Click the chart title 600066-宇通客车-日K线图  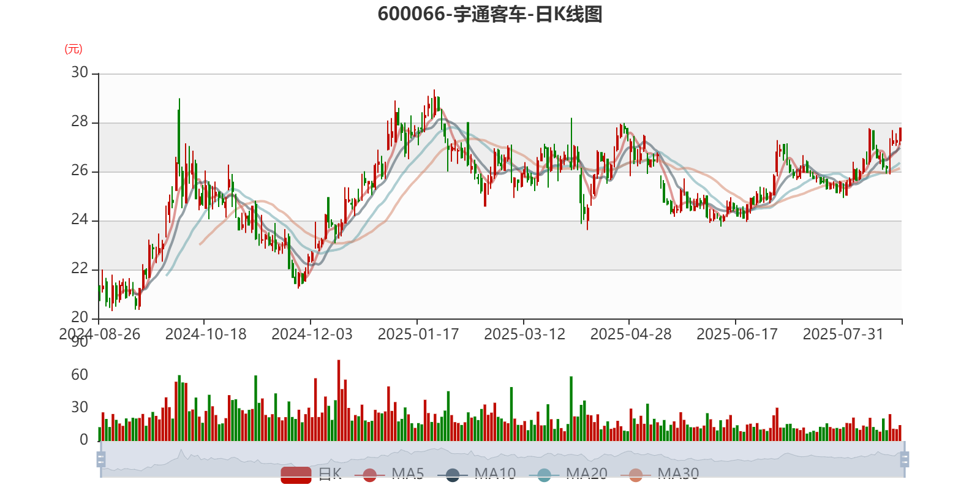coord(490,14)
